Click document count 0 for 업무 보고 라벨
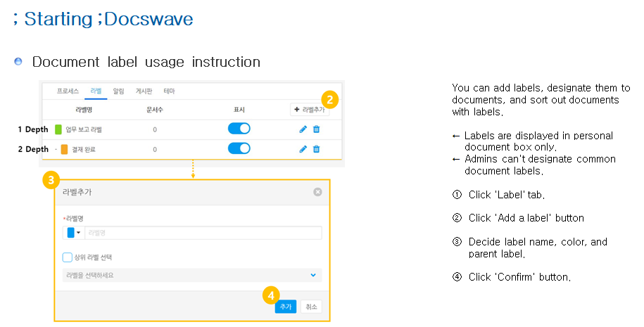The height and width of the screenshot is (327, 644). [x=155, y=129]
